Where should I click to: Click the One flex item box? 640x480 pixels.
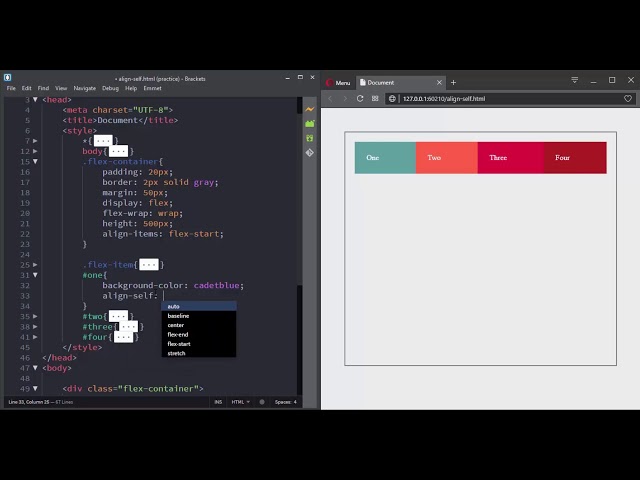tap(385, 158)
